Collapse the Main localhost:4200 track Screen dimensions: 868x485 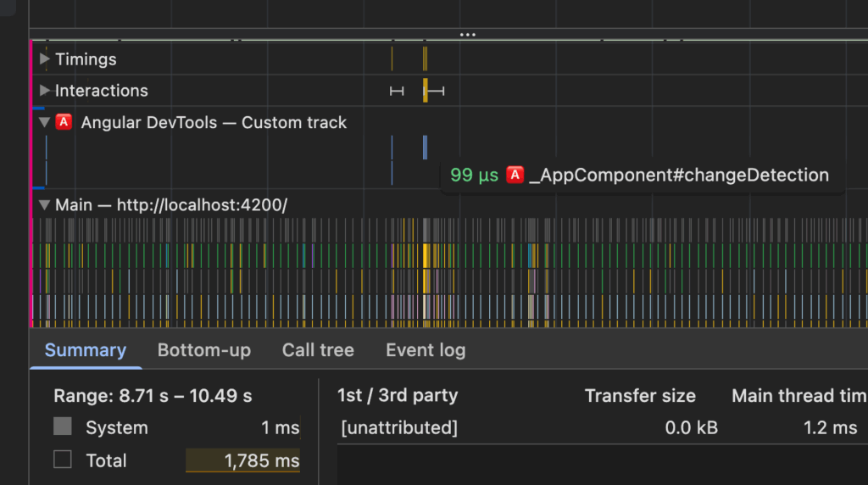[45, 205]
